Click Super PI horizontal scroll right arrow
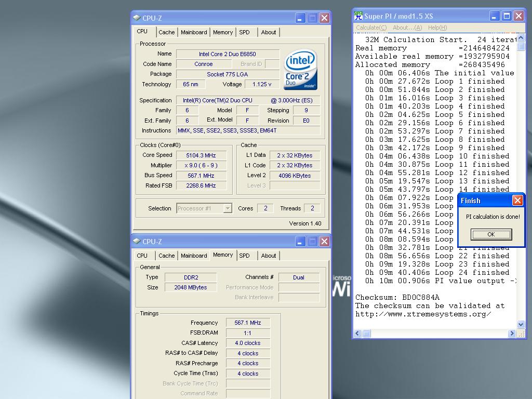Viewport: 532px width, 399px height. [512, 334]
